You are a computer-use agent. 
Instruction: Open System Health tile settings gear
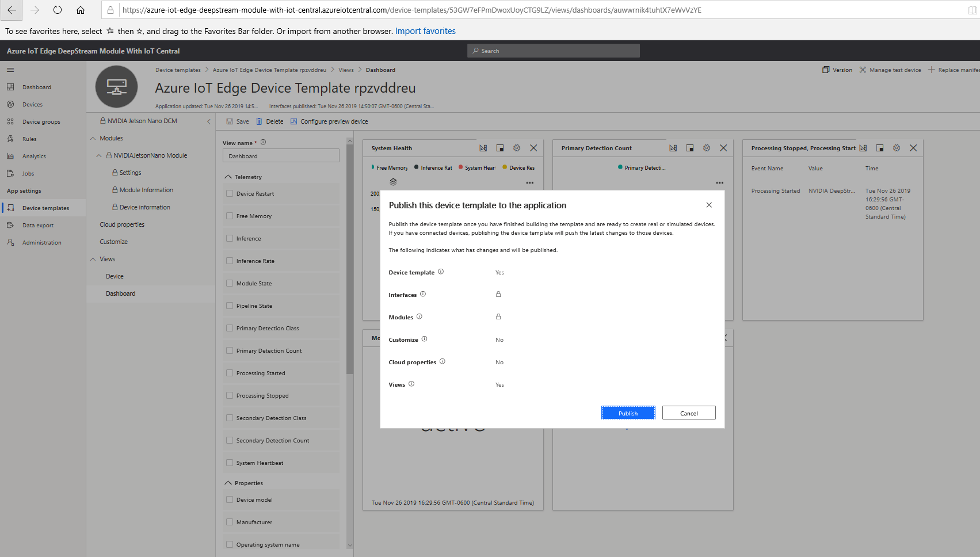point(517,148)
